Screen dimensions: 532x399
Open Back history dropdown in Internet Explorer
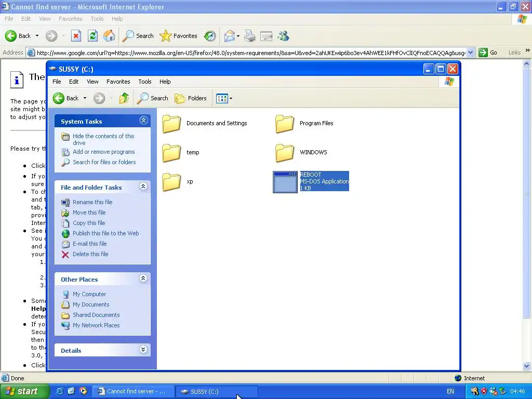pos(37,36)
